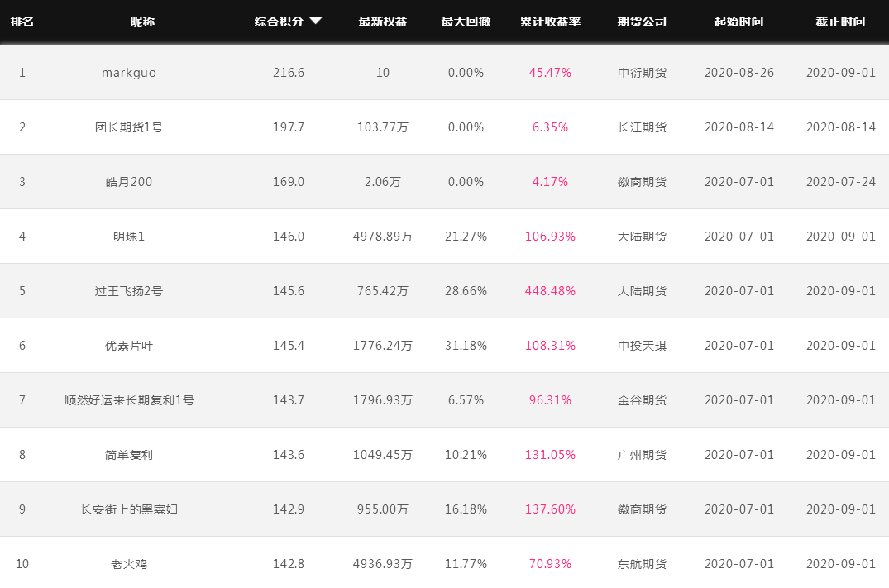
Task: Click the 优素片叶 nickname
Action: (129, 346)
